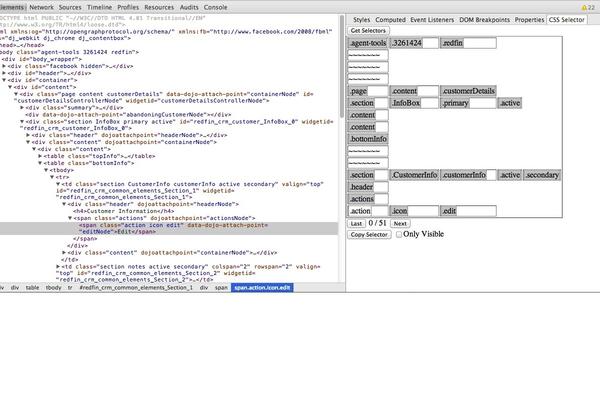The image size is (600, 400).
Task: Select the h4 Customer Information line
Action: pyautogui.click(x=124, y=211)
